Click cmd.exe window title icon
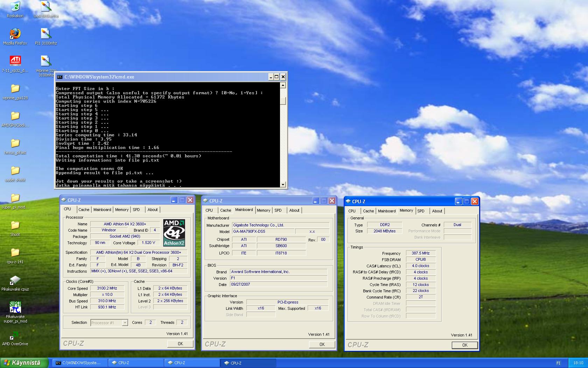Screen dimensions: 588x368 coord(60,77)
